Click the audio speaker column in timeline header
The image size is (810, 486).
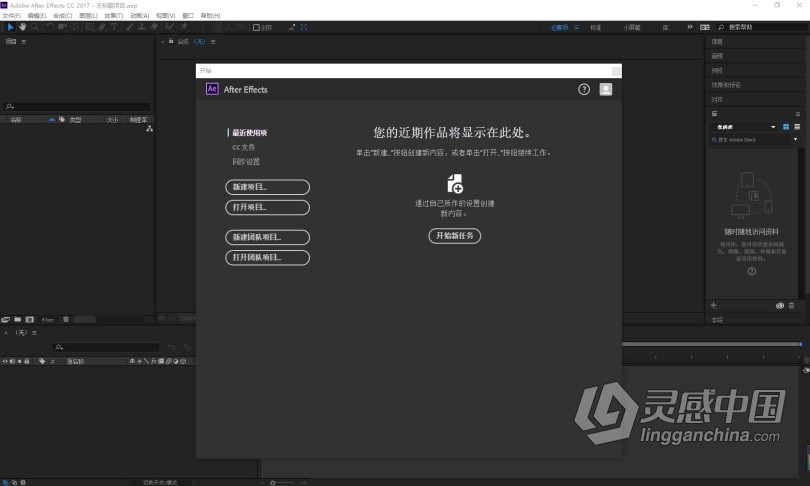12,362
